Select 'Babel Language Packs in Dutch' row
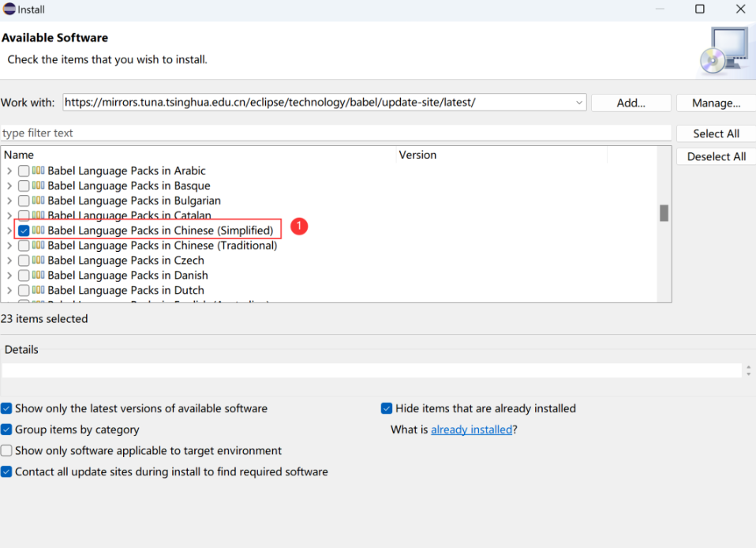 [x=125, y=291]
